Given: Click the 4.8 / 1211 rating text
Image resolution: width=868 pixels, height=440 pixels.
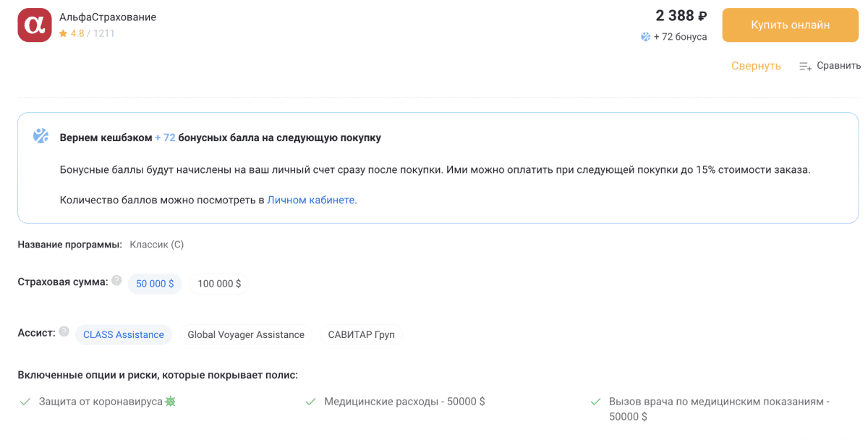Looking at the screenshot, I should tap(93, 33).
